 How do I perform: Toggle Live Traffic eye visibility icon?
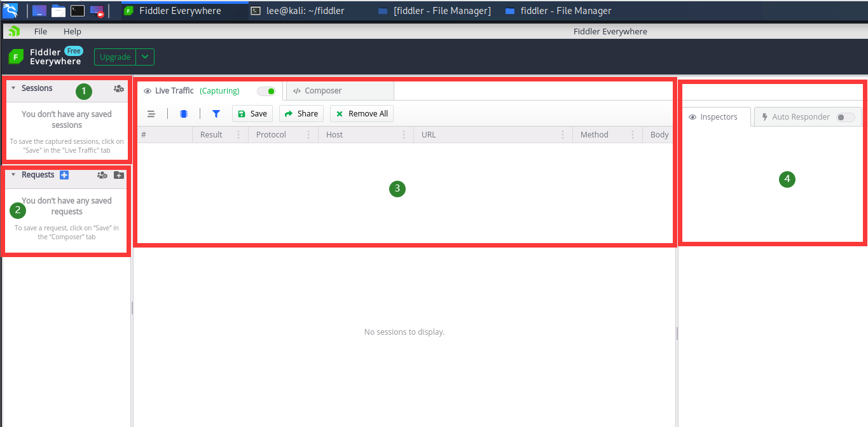tap(146, 90)
